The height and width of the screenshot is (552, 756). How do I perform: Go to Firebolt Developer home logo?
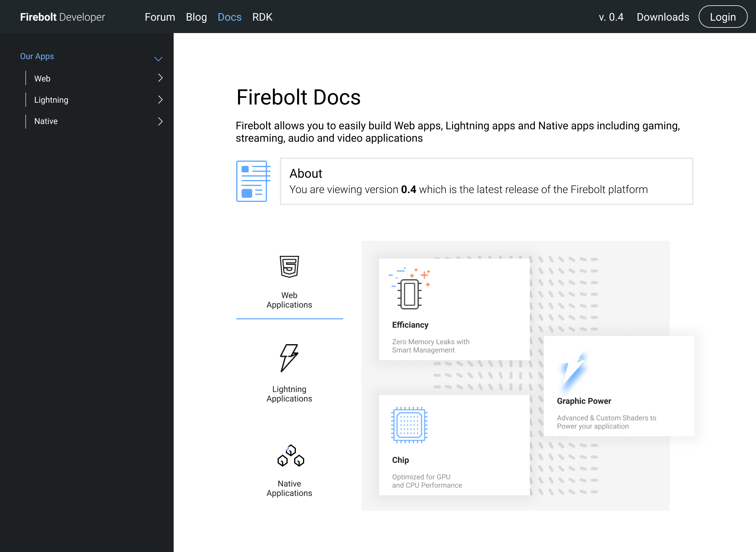coord(63,17)
